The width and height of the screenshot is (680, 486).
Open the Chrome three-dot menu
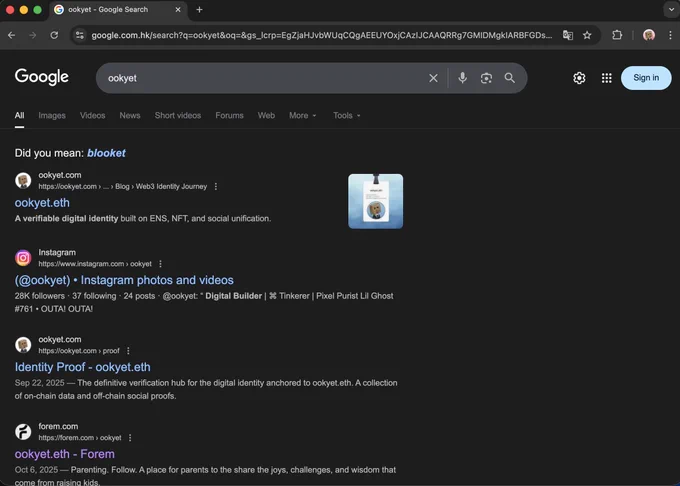coord(670,35)
